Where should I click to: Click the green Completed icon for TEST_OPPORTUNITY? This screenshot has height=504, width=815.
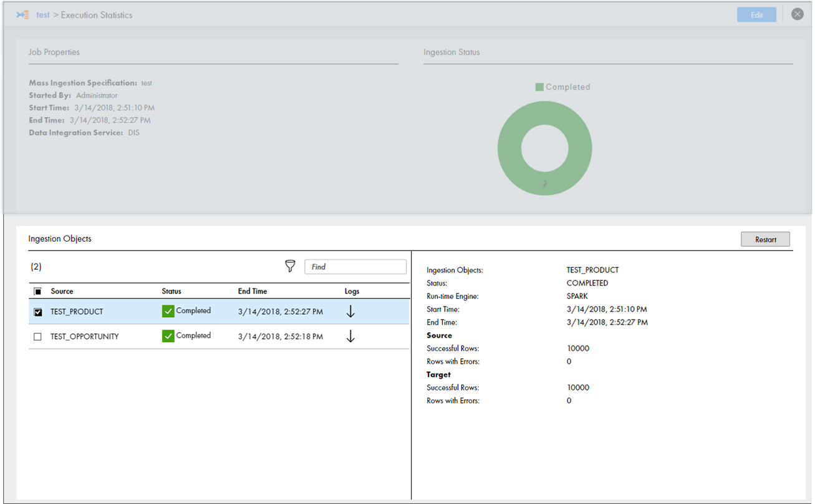(x=168, y=336)
